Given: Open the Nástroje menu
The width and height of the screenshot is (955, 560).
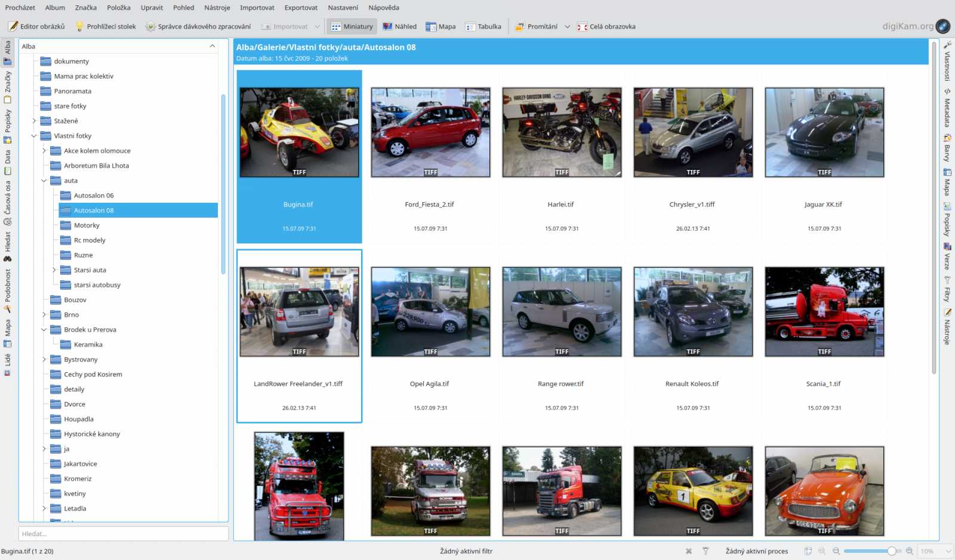Looking at the screenshot, I should pos(217,8).
